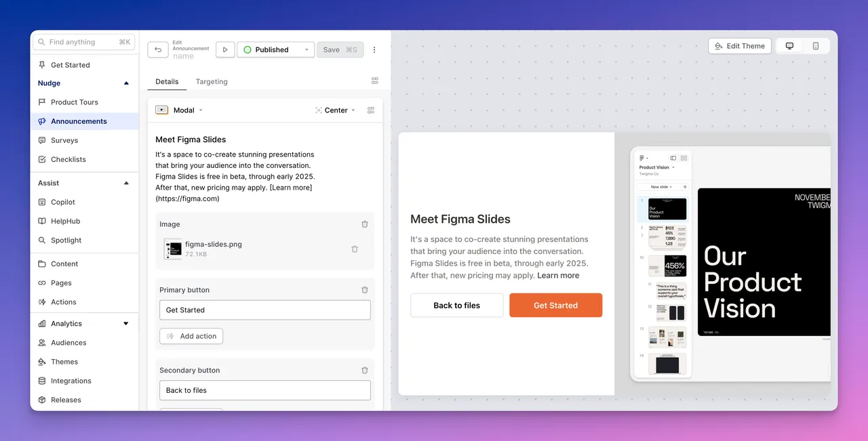Click the Add action button

[x=191, y=336]
